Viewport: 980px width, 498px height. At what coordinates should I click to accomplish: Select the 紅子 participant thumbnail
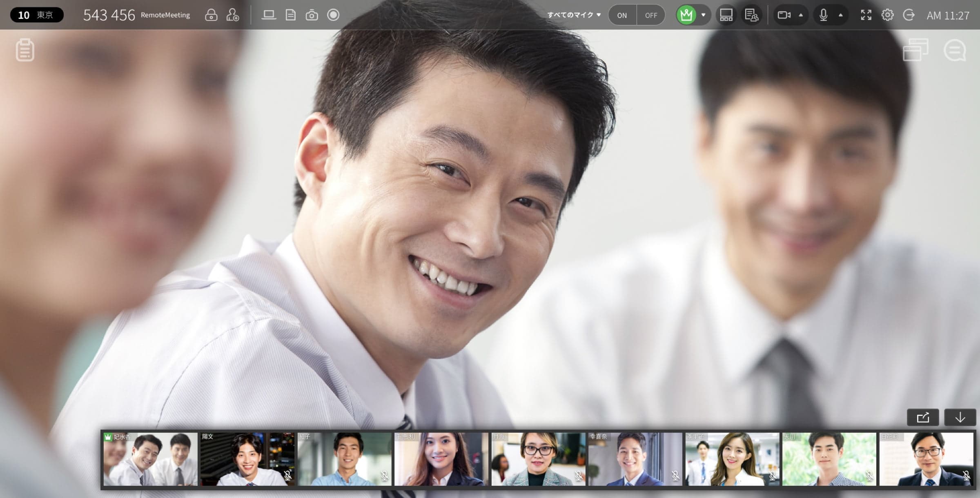click(x=344, y=459)
